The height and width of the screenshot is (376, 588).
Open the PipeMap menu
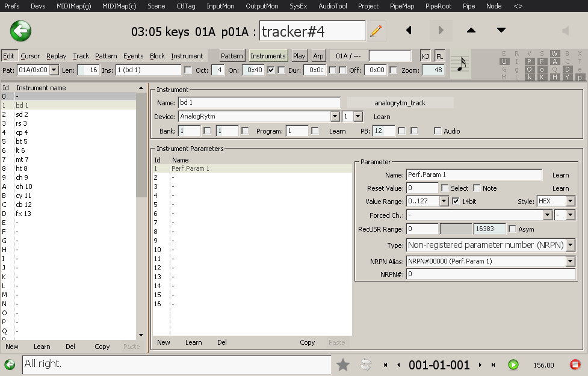(x=401, y=6)
